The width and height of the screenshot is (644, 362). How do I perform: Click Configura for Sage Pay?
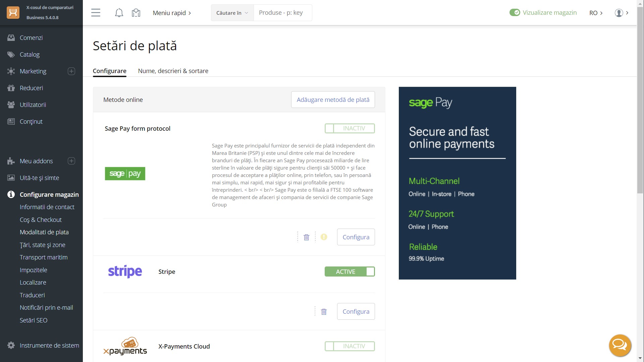coord(356,237)
